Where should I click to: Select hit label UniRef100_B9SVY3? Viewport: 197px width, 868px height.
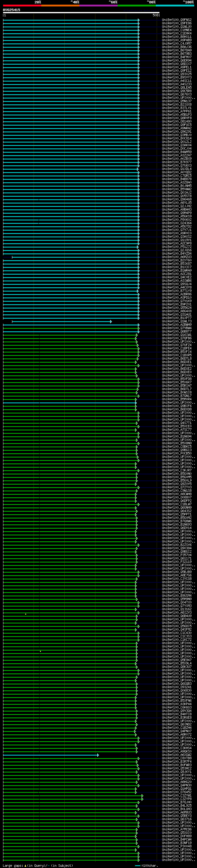coord(177,77)
